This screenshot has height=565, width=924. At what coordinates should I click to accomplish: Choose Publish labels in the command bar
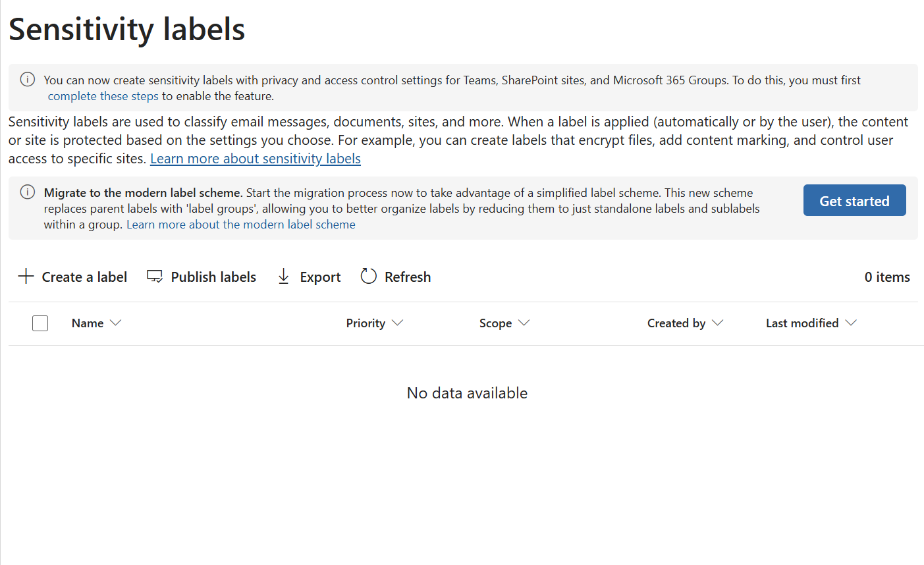(213, 277)
